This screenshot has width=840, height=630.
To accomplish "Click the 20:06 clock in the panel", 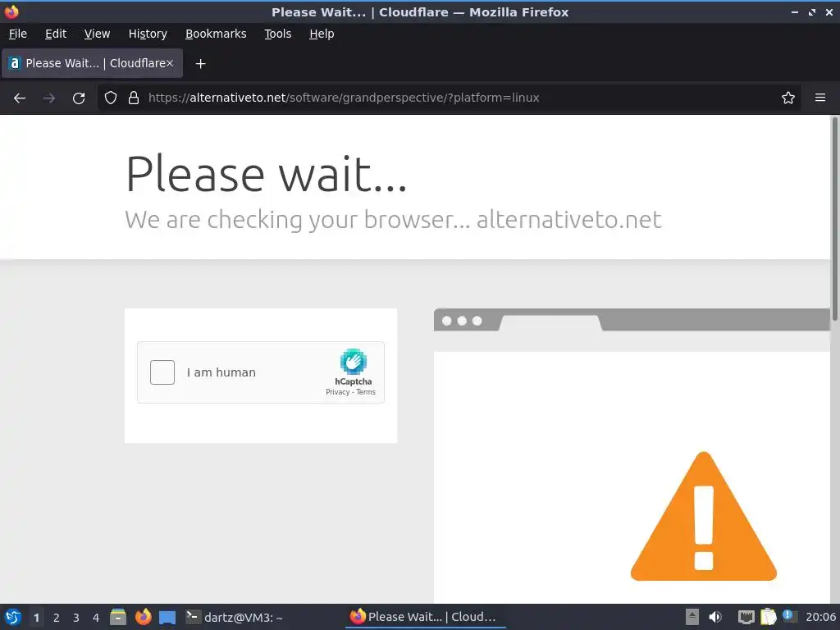I will (x=820, y=617).
